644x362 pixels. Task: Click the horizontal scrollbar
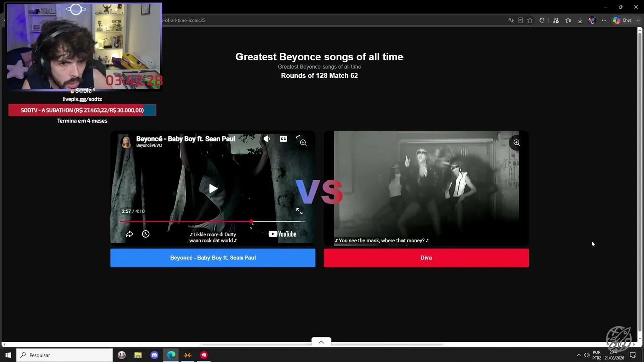pyautogui.click(x=322, y=345)
